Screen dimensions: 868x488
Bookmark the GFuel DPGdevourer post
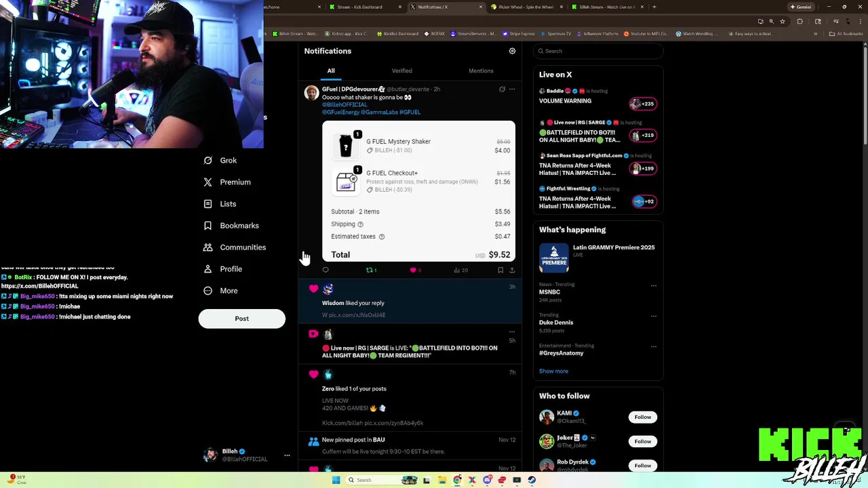(x=500, y=270)
